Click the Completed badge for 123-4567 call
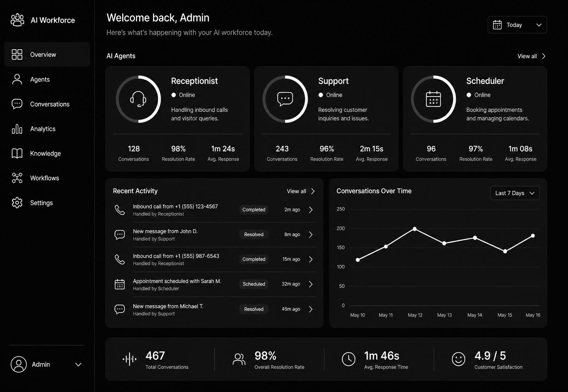Viewport: 568px width, 392px height. coord(254,210)
